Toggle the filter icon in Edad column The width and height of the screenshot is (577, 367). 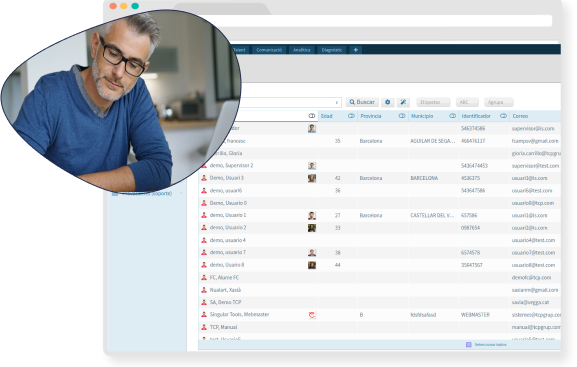click(351, 116)
